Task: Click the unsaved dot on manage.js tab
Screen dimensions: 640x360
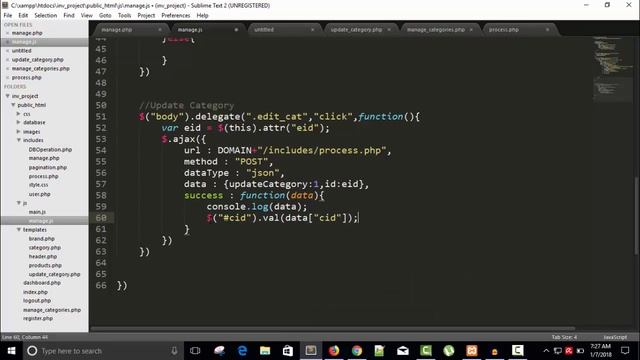Action: (x=236, y=30)
